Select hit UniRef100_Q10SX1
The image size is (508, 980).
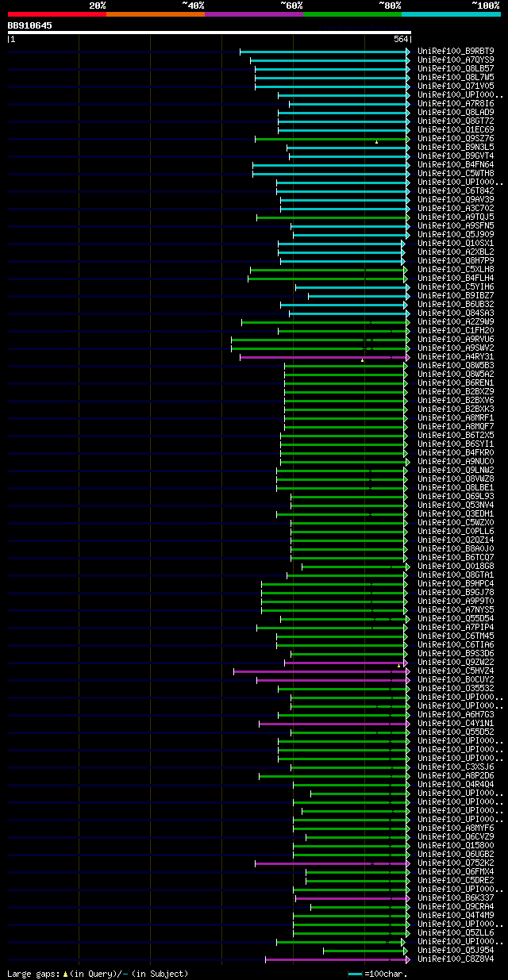tap(456, 244)
